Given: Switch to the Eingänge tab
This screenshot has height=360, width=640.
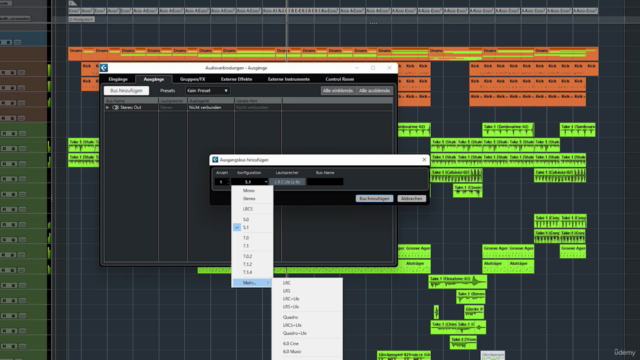Looking at the screenshot, I should tap(118, 79).
